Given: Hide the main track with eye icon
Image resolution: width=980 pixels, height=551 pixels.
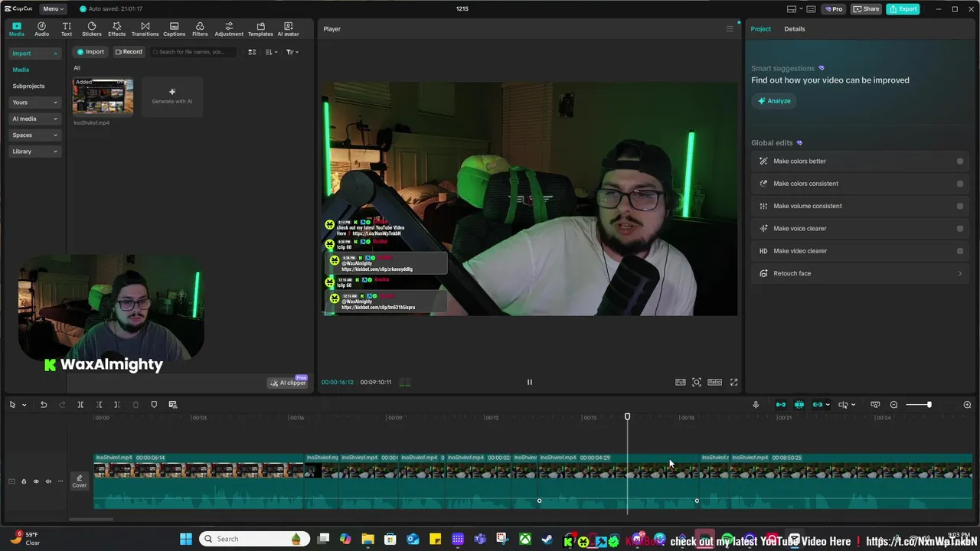Looking at the screenshot, I should pyautogui.click(x=36, y=481).
